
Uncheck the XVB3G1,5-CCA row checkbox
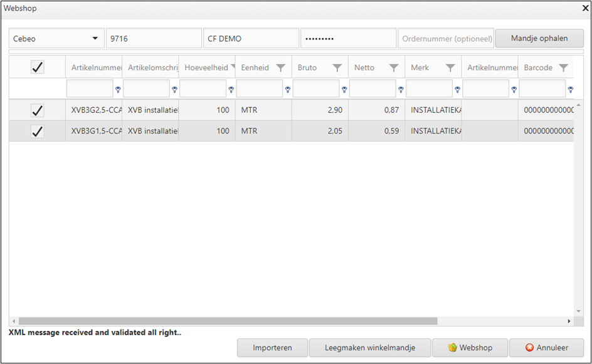click(x=38, y=132)
